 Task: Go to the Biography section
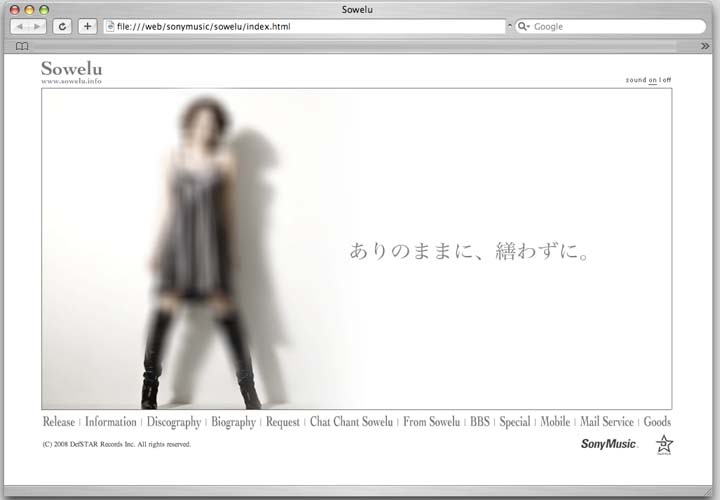point(233,422)
